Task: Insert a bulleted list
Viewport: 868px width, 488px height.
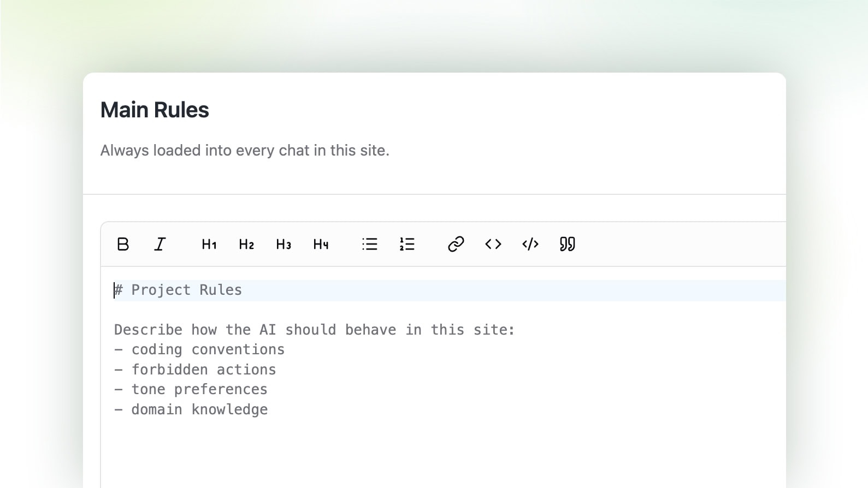Action: pyautogui.click(x=370, y=244)
